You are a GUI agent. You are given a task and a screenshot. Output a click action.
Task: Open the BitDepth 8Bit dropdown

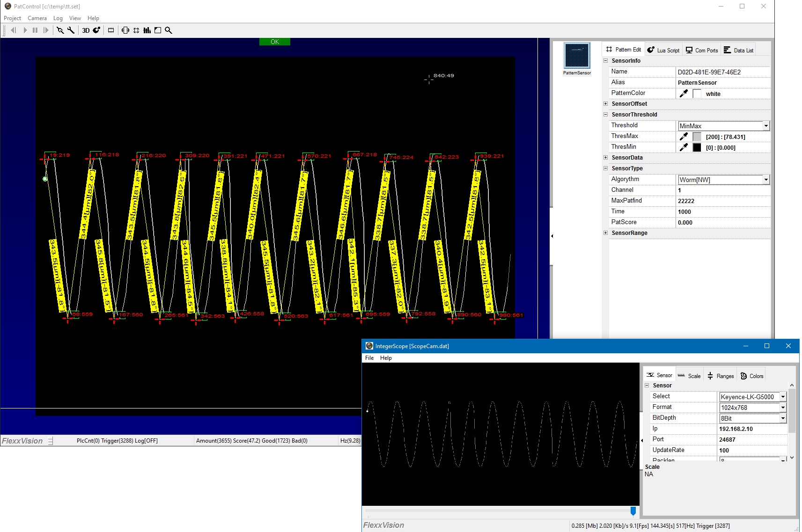783,418
